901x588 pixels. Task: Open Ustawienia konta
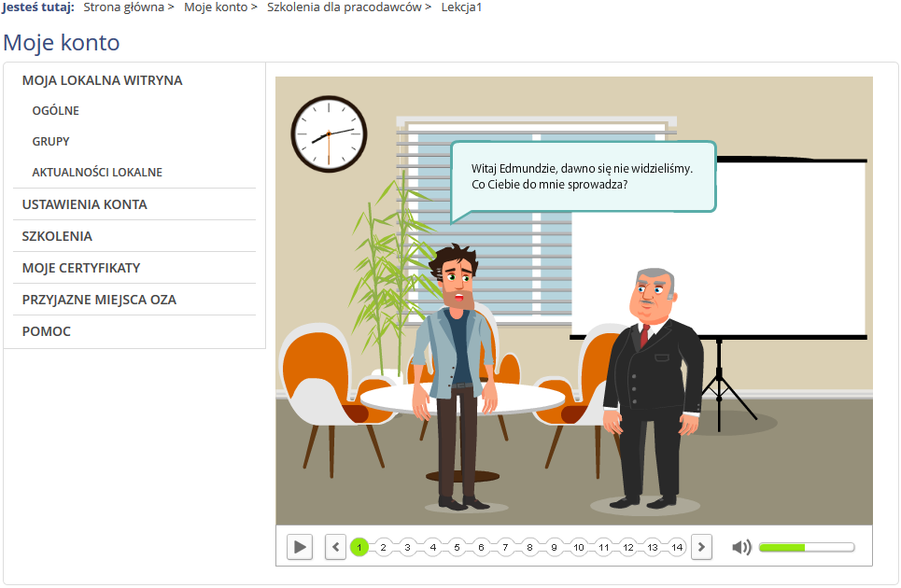click(84, 204)
